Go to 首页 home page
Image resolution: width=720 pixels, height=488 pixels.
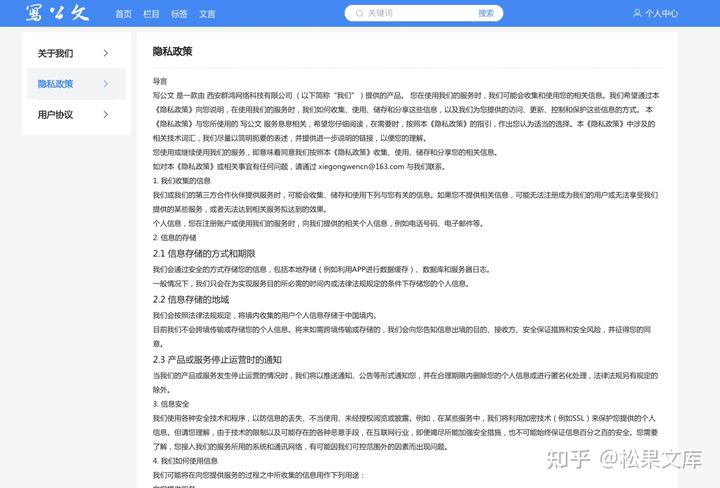point(123,14)
